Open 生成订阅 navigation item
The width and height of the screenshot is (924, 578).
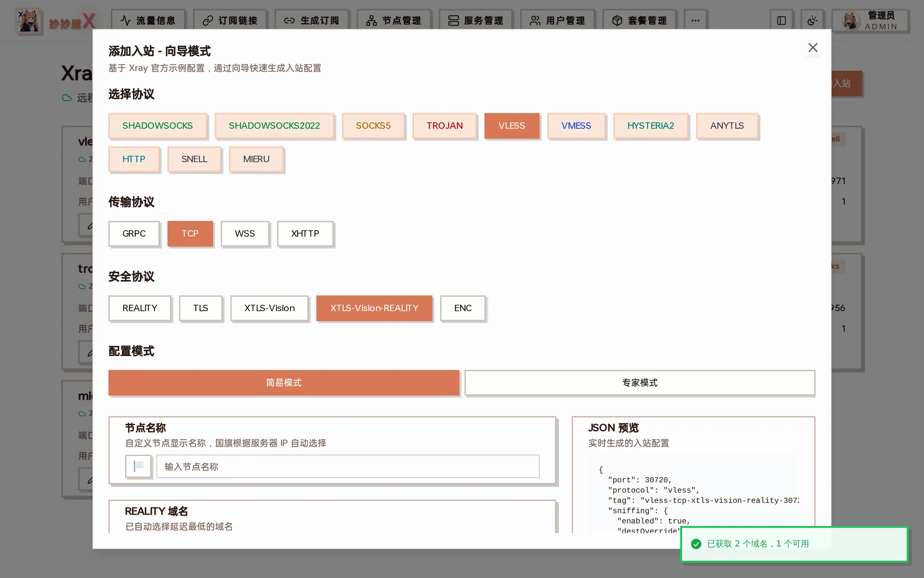click(312, 21)
